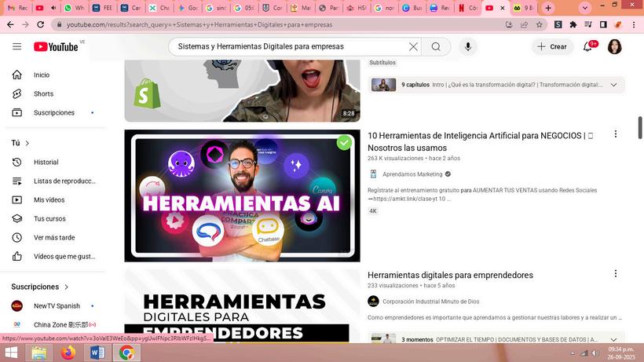644x362 pixels.
Task: Visit Corporación Industrial Minuto de Dios channel
Action: tap(431, 302)
